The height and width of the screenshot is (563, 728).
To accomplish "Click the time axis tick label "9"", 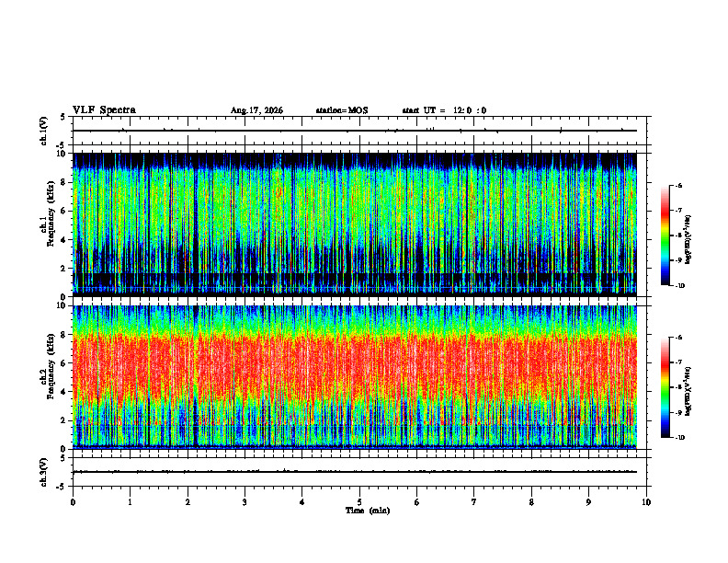I will [x=588, y=502].
